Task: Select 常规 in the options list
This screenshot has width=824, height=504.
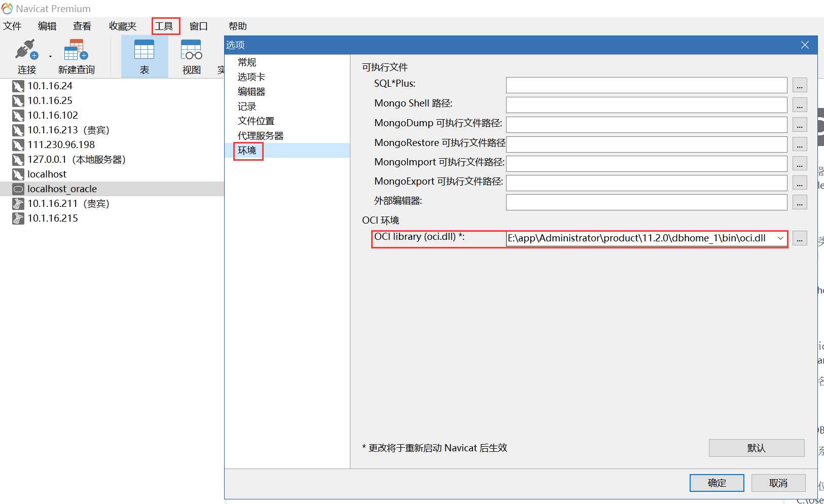Action: pyautogui.click(x=247, y=62)
